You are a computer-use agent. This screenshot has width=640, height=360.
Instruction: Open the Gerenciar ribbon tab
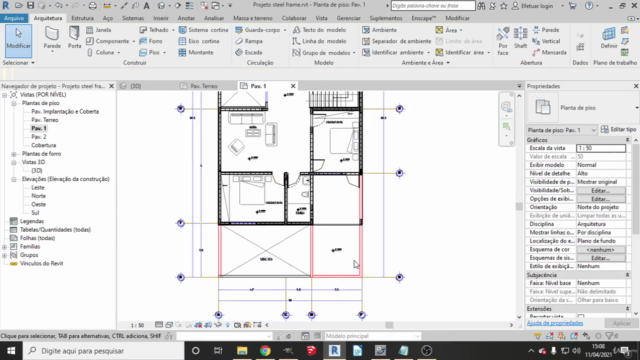tap(348, 18)
